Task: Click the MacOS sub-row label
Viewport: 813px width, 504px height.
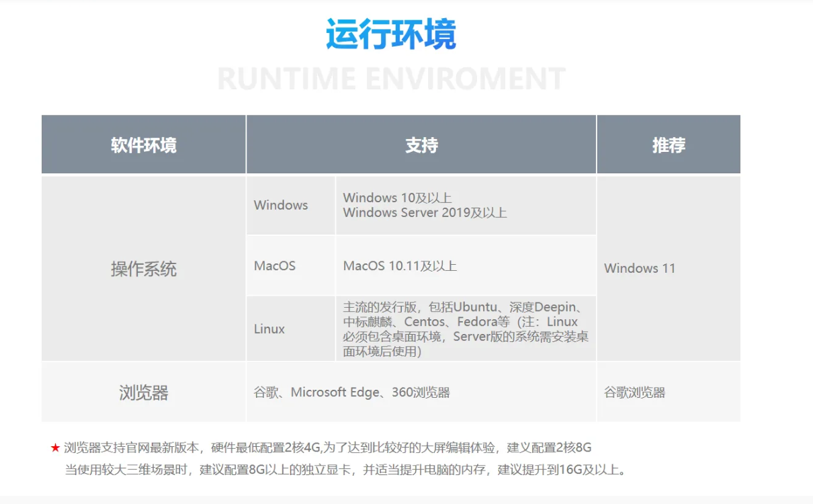Action: click(275, 265)
